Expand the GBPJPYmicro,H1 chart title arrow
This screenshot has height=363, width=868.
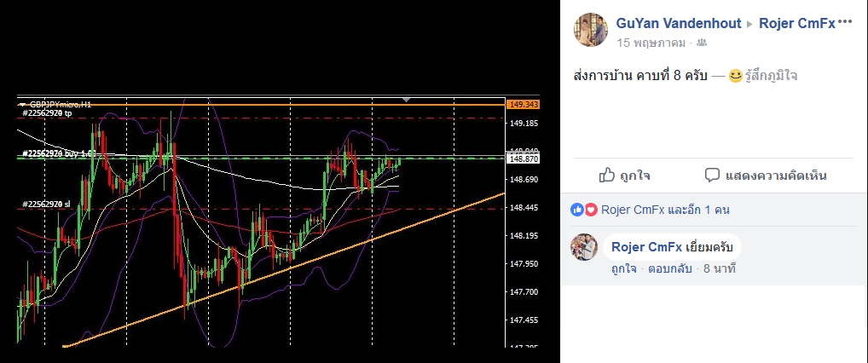pyautogui.click(x=22, y=104)
